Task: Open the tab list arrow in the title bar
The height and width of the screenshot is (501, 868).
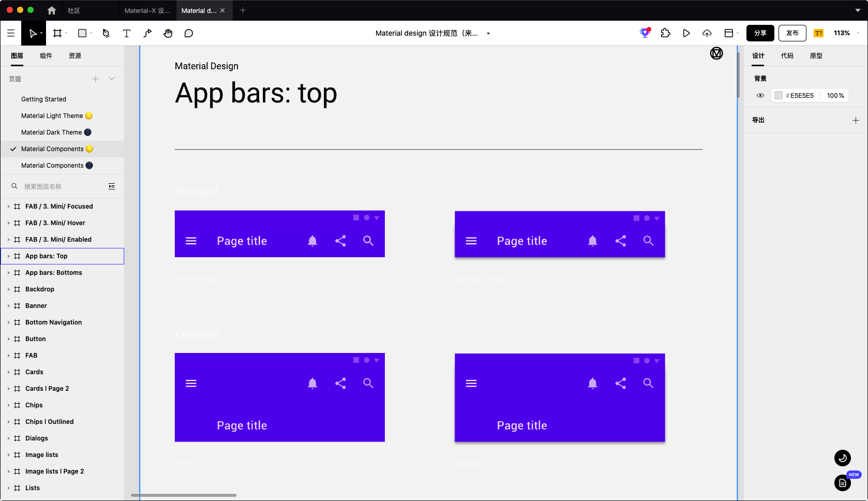Action: click(x=857, y=10)
